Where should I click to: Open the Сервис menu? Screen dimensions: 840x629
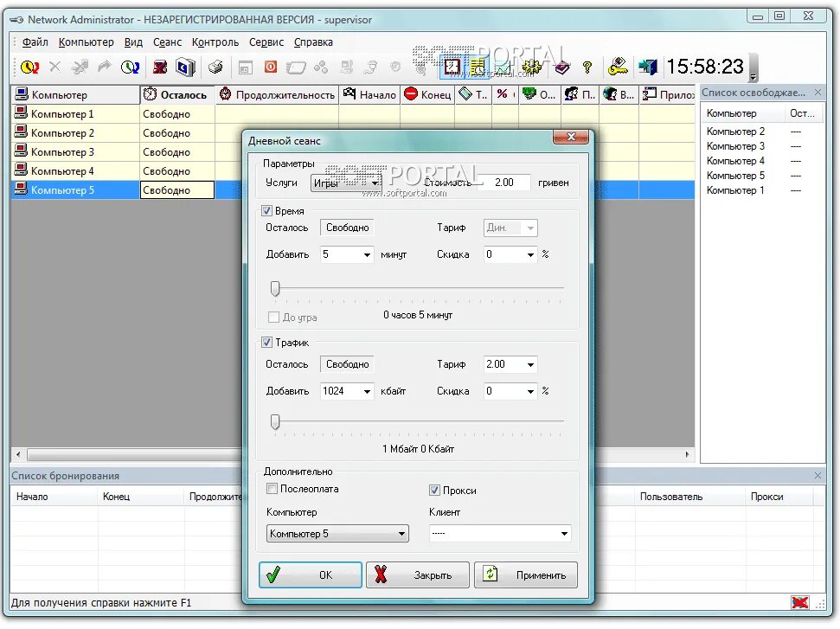coord(266,42)
